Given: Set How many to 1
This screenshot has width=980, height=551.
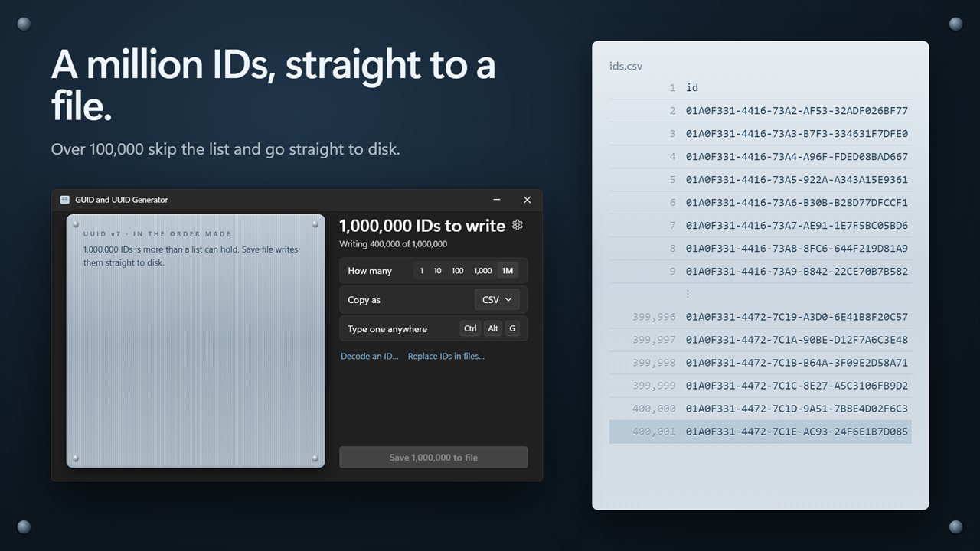Looking at the screenshot, I should pyautogui.click(x=421, y=271).
